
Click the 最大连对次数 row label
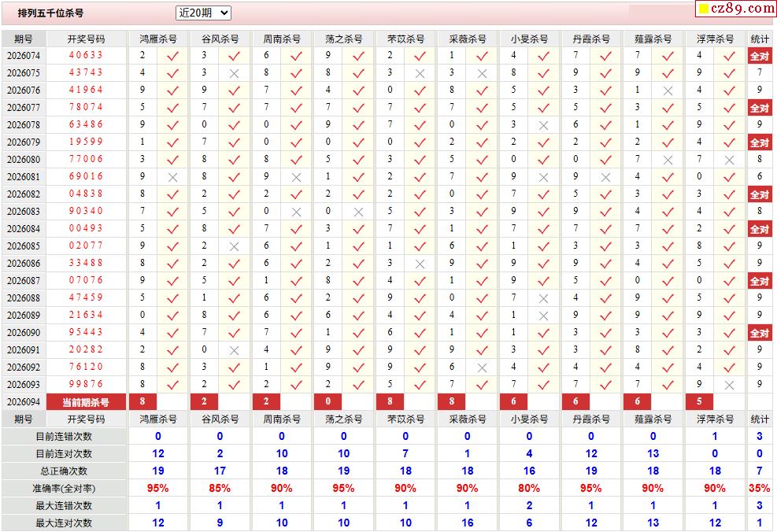[64, 523]
